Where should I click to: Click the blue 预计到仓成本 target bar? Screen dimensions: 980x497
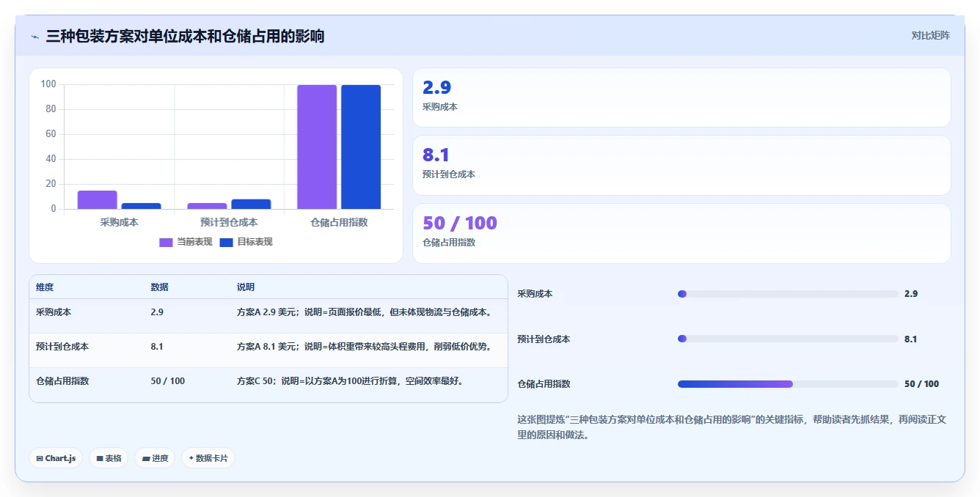pos(251,205)
